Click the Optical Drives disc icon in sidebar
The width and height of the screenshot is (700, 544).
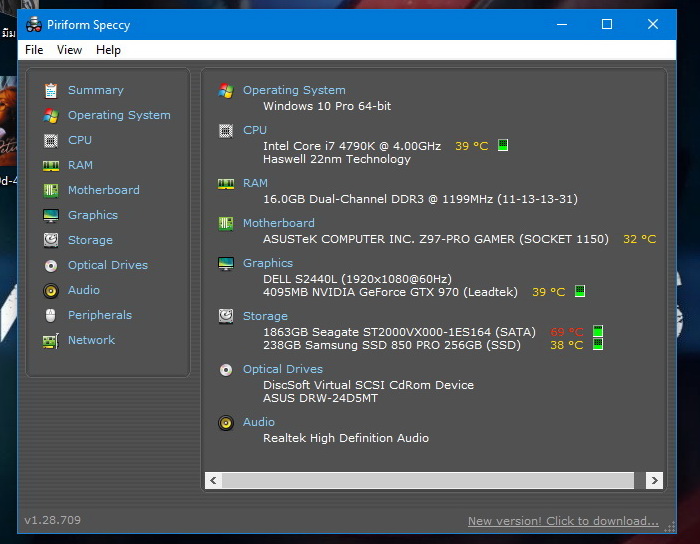click(x=50, y=265)
